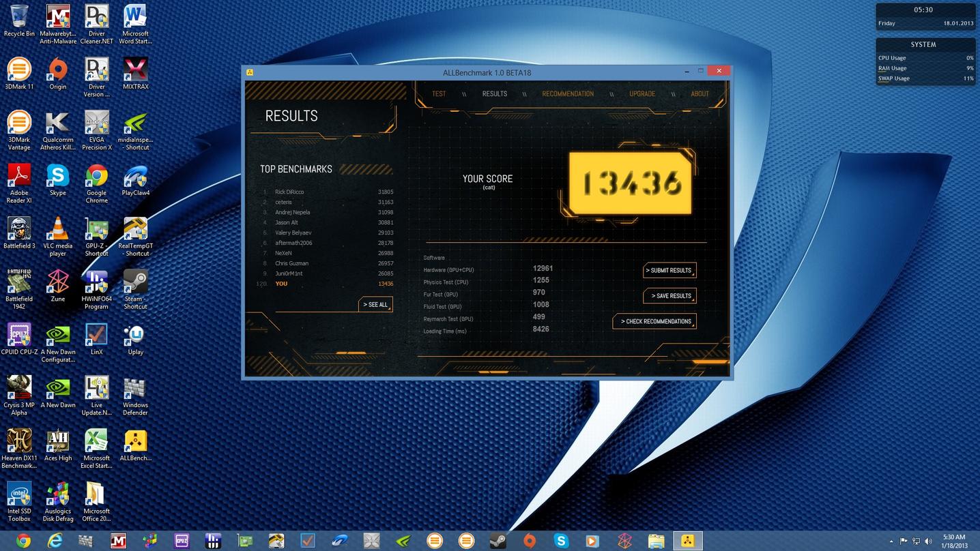Launch Origin from the desktop

click(58, 74)
